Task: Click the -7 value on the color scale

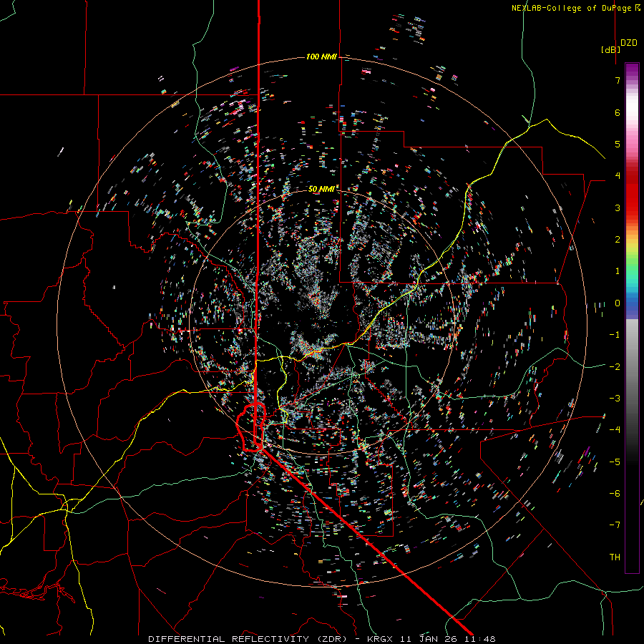Action: [615, 525]
